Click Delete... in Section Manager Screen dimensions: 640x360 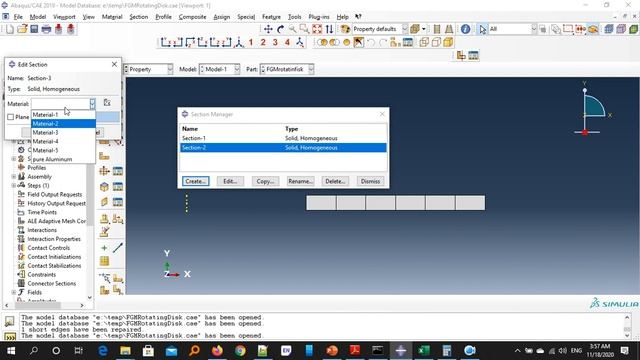tap(335, 181)
